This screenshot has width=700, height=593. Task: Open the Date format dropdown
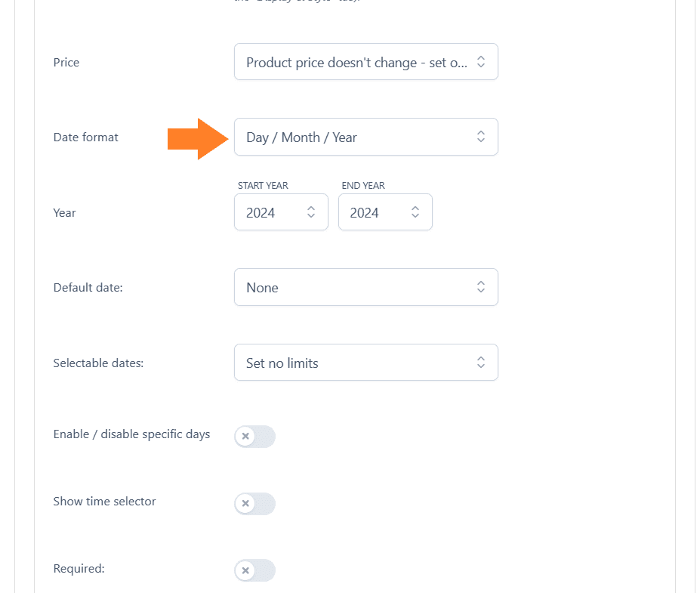pos(365,137)
